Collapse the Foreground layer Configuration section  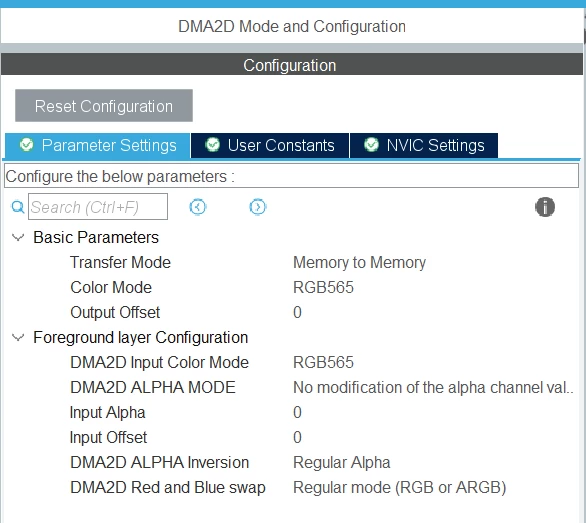(18, 338)
